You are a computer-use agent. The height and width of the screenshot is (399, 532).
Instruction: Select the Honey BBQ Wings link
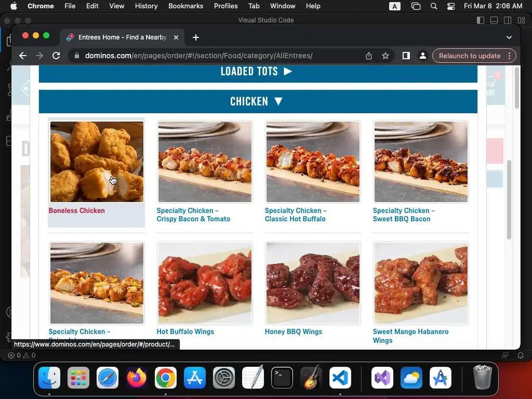294,331
